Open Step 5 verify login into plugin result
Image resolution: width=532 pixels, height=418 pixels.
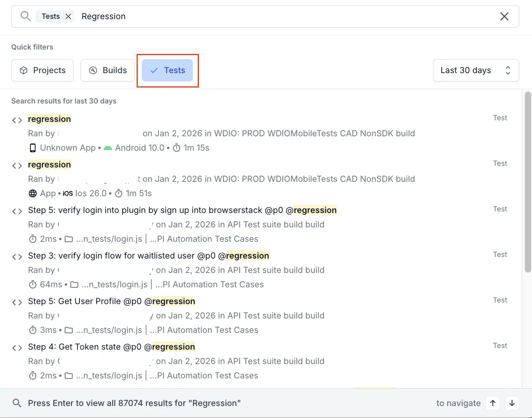pos(182,210)
